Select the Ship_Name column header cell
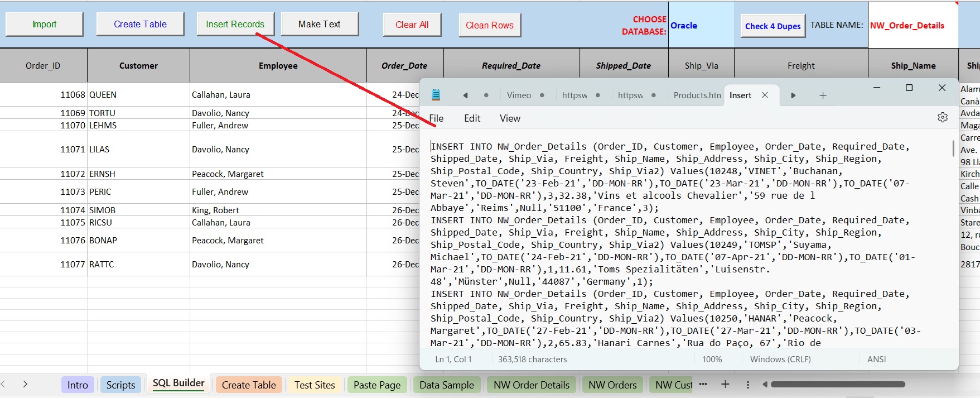980x398 pixels. 913,66
